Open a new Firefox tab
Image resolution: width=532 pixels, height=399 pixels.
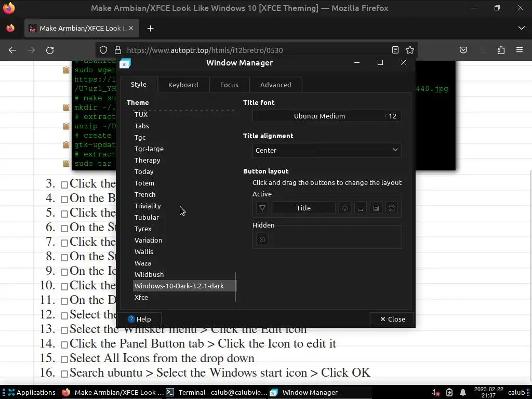(150, 29)
